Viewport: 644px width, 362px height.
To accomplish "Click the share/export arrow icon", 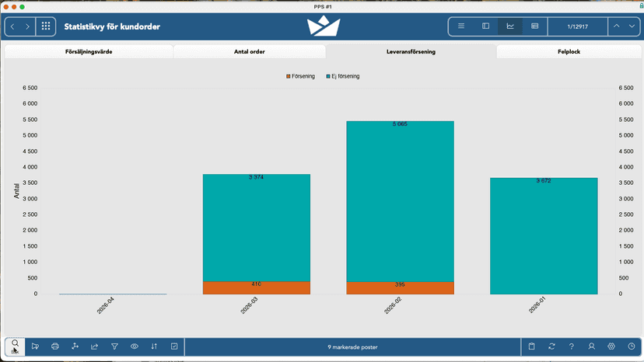I will click(x=94, y=346).
